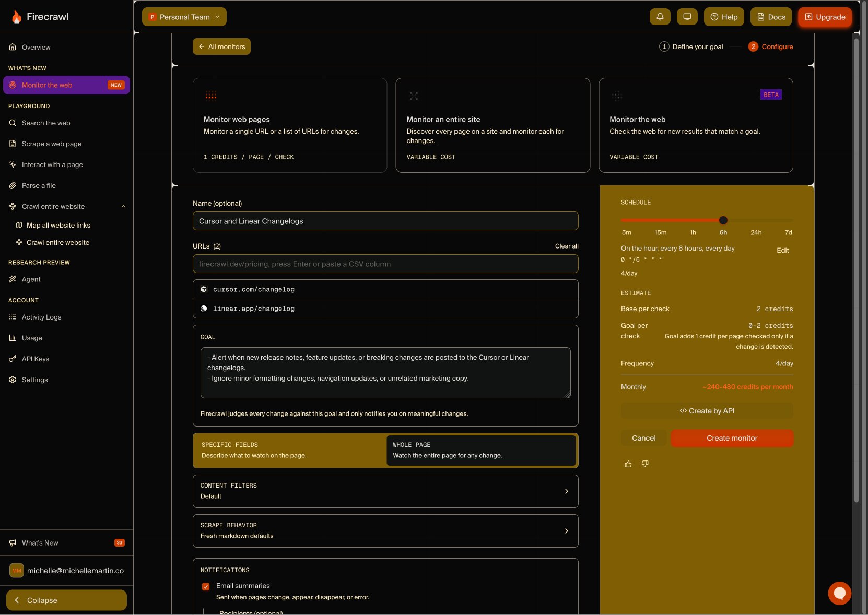The height and width of the screenshot is (615, 868).
Task: Open Activity Logs
Action: point(66,317)
